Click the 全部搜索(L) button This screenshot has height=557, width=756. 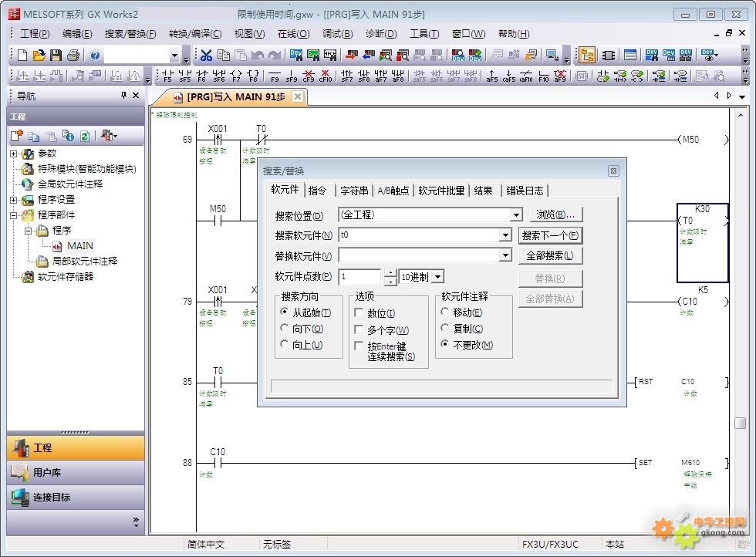[x=550, y=255]
